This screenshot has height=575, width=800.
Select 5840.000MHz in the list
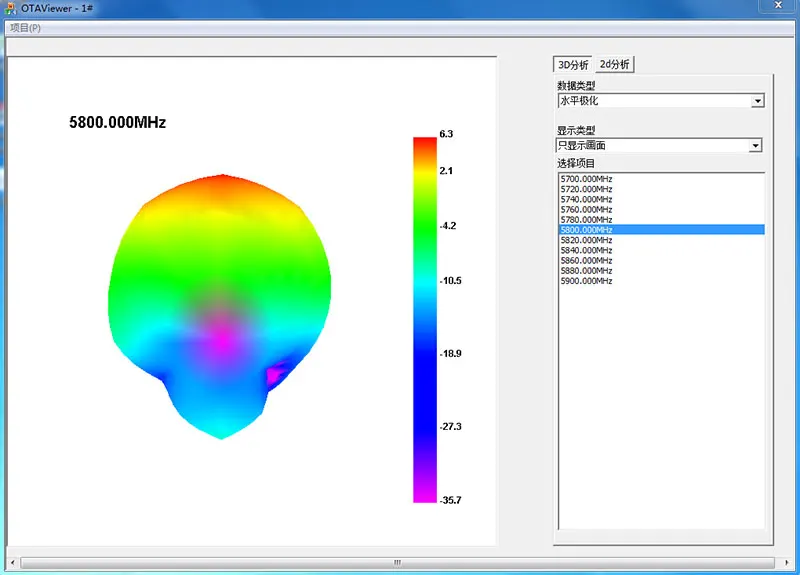point(661,251)
